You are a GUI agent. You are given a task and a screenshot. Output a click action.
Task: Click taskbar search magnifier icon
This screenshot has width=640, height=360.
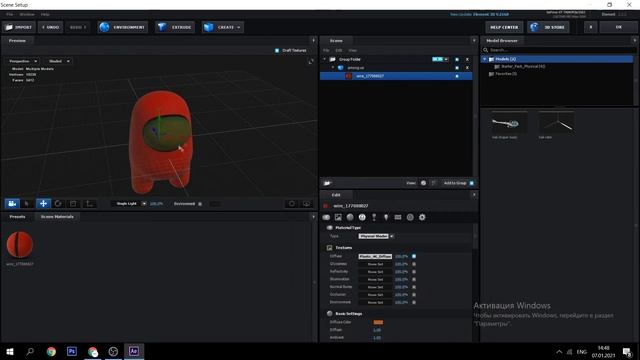30,351
